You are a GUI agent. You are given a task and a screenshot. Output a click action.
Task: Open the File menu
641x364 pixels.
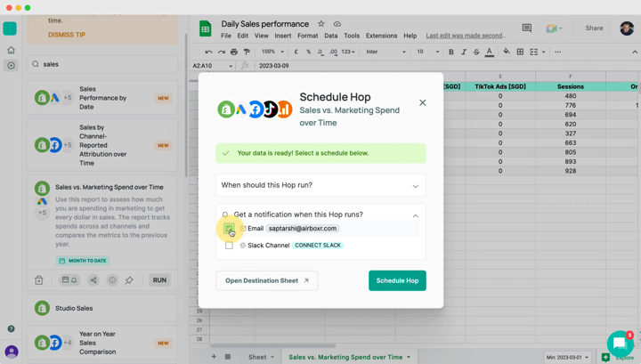226,36
